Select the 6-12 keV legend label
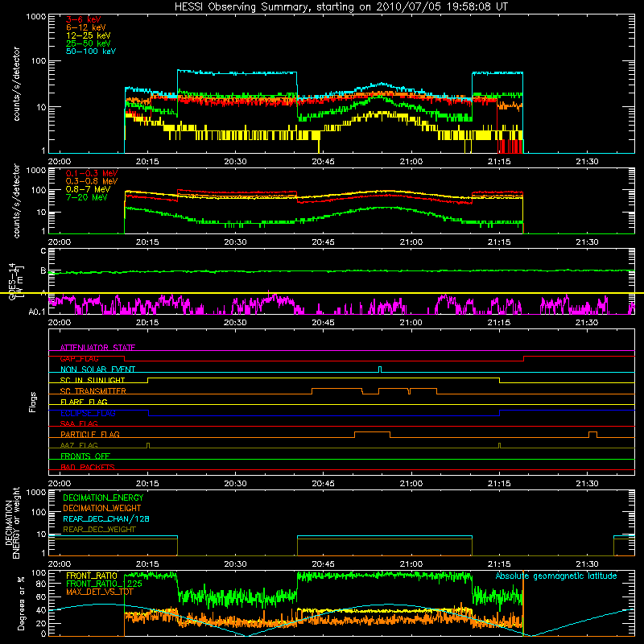This screenshot has height=644, width=644. point(86,27)
